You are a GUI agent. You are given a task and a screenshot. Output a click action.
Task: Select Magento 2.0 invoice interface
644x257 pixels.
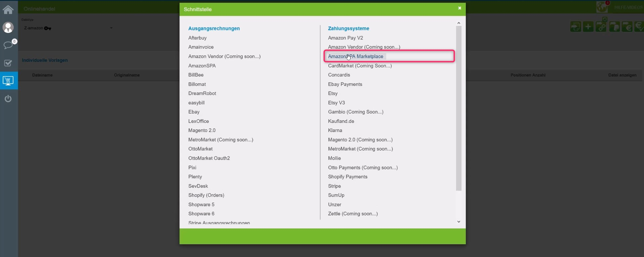click(202, 130)
